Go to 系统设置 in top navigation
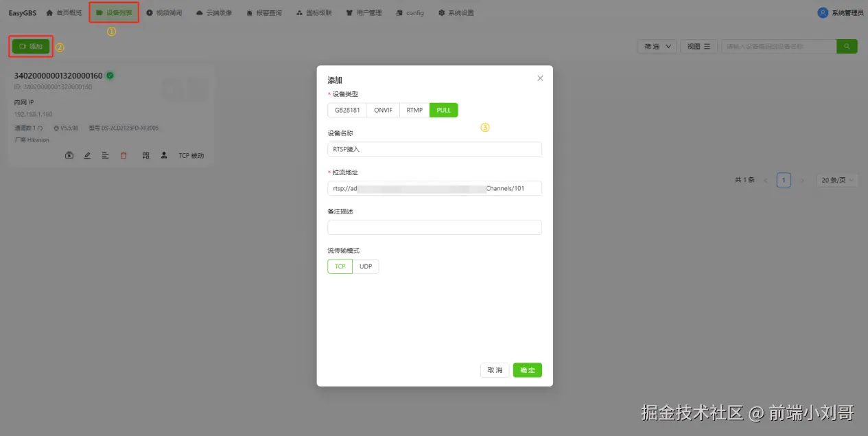Viewport: 868px width, 436px height. click(456, 13)
